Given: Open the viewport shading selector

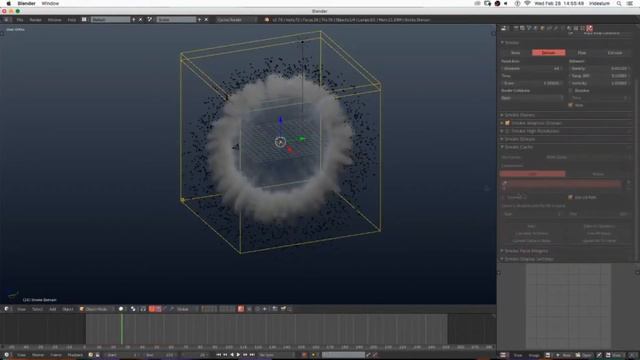Looking at the screenshot, I should click(122, 309).
